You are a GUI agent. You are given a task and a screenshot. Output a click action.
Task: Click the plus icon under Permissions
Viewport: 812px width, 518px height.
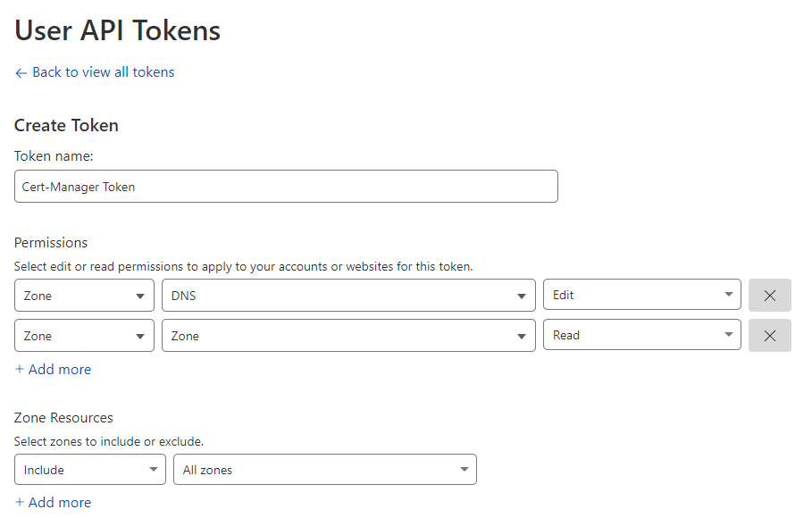(x=20, y=370)
